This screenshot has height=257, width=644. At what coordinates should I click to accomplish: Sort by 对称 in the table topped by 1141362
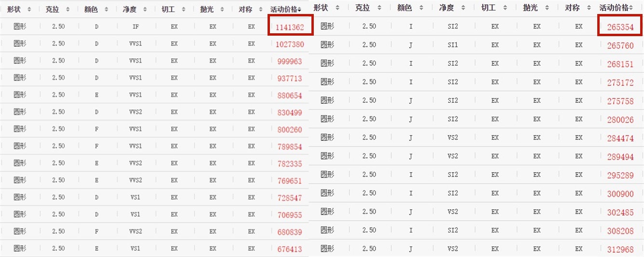[x=261, y=10]
